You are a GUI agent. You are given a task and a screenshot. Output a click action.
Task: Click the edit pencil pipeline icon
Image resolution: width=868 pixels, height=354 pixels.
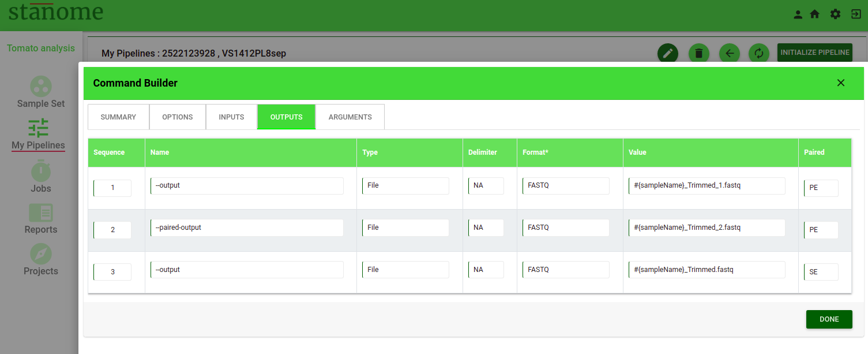(668, 53)
